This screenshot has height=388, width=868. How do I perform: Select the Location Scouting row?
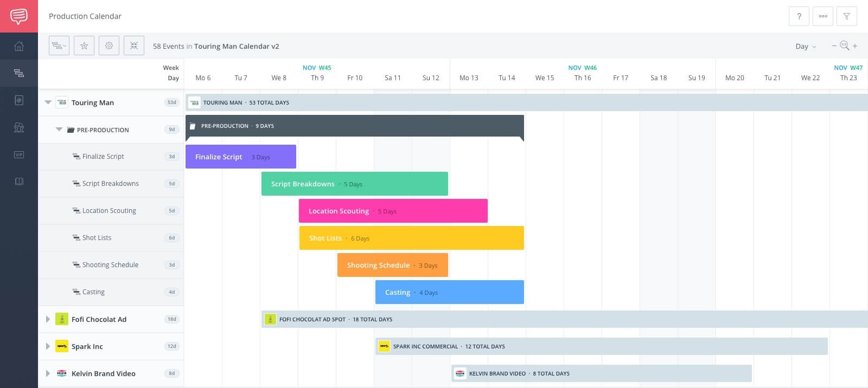111,211
